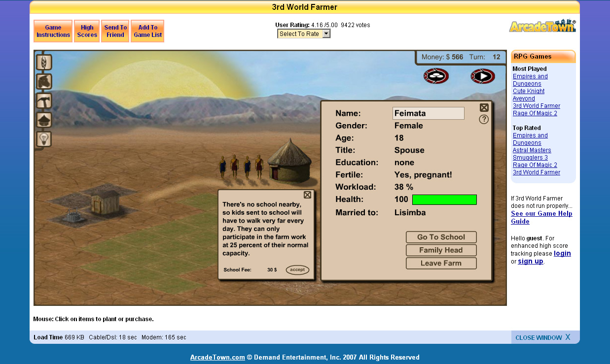
Task: Open High Scores
Action: point(87,31)
